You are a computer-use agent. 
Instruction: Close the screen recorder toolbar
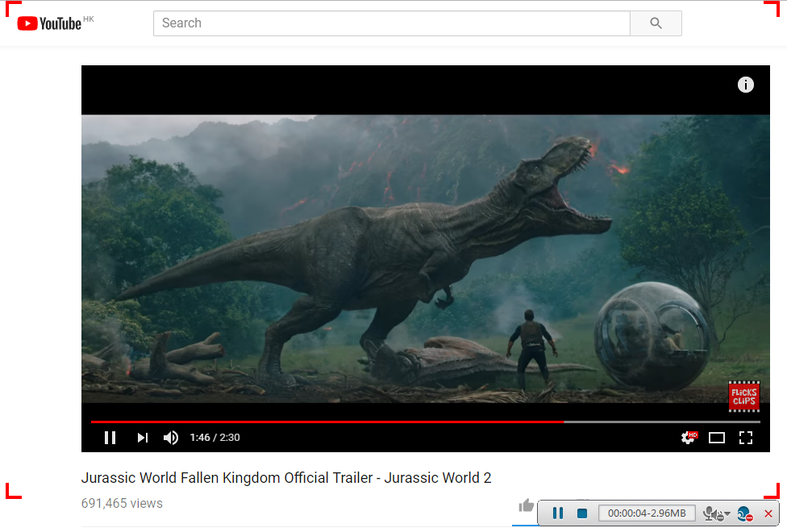click(x=768, y=513)
